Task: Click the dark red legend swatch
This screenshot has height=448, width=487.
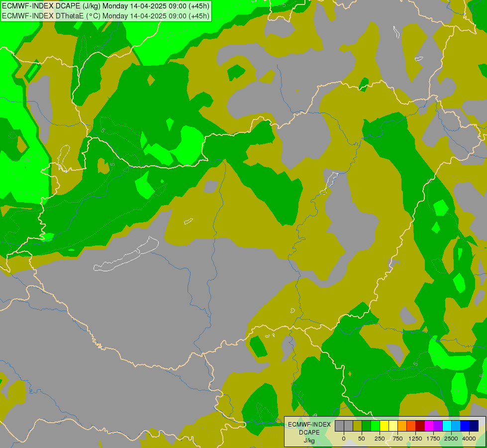Action: tap(420, 426)
